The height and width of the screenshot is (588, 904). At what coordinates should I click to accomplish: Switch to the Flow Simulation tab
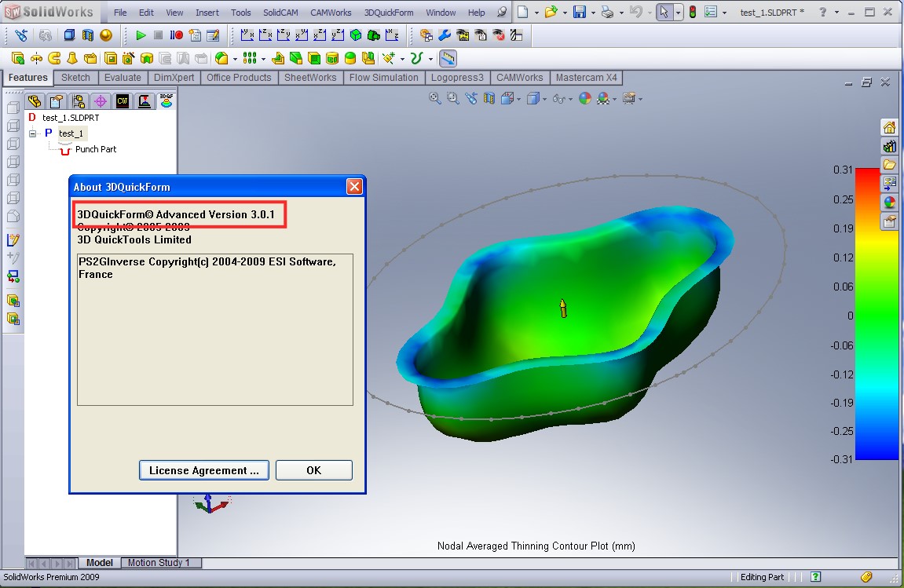[x=384, y=78]
